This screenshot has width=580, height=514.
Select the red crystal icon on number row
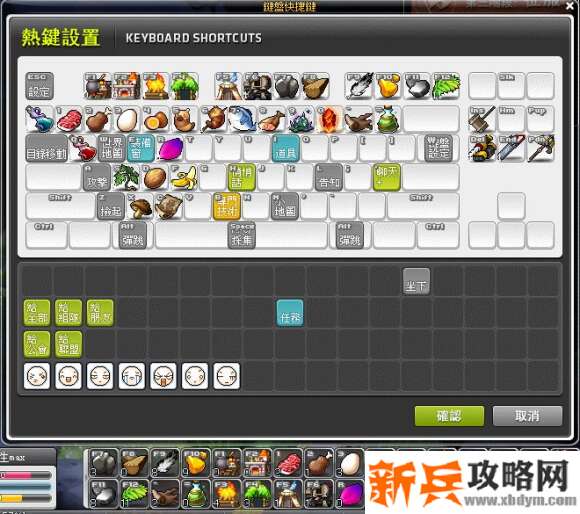pos(330,119)
